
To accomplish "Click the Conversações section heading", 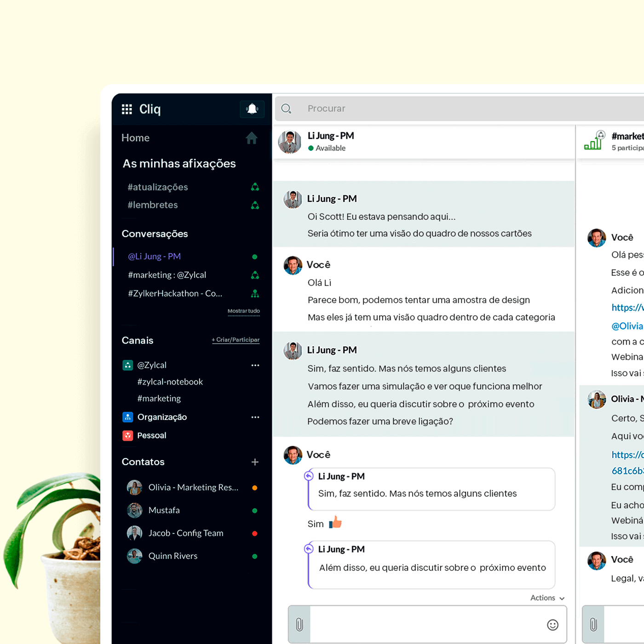I will pos(155,234).
